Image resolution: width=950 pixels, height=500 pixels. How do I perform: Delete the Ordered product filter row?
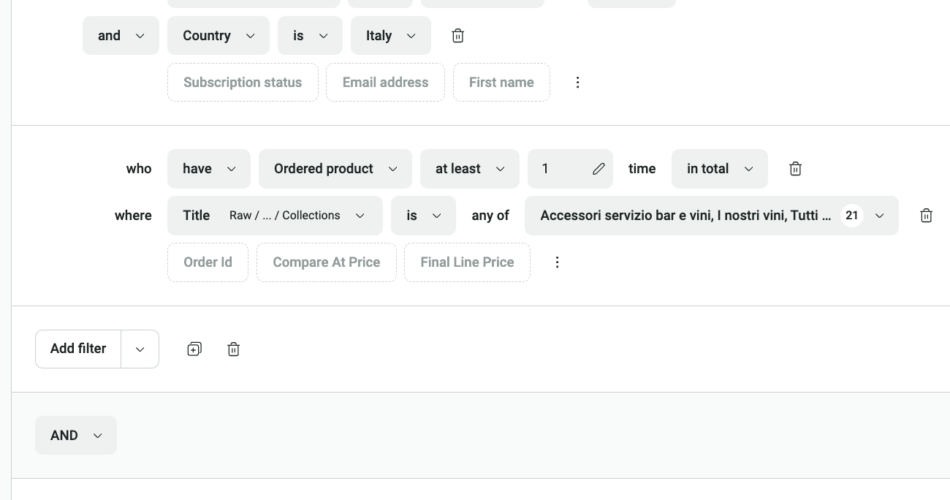pos(796,169)
